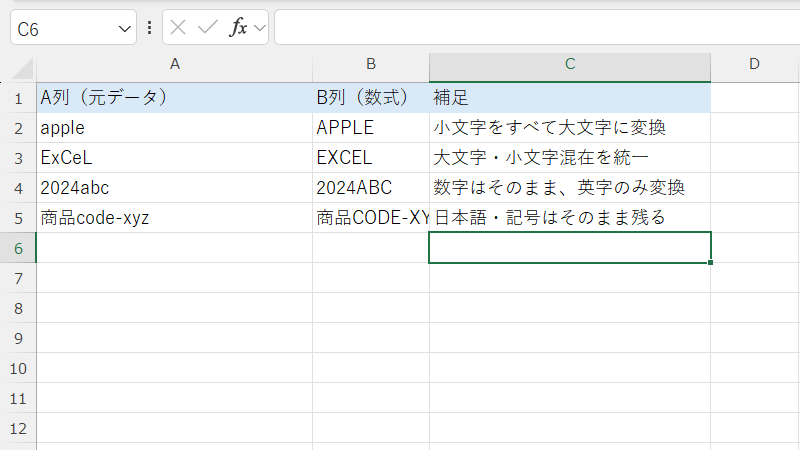Select row 11 header
This screenshot has height=450, width=800.
(x=18, y=398)
